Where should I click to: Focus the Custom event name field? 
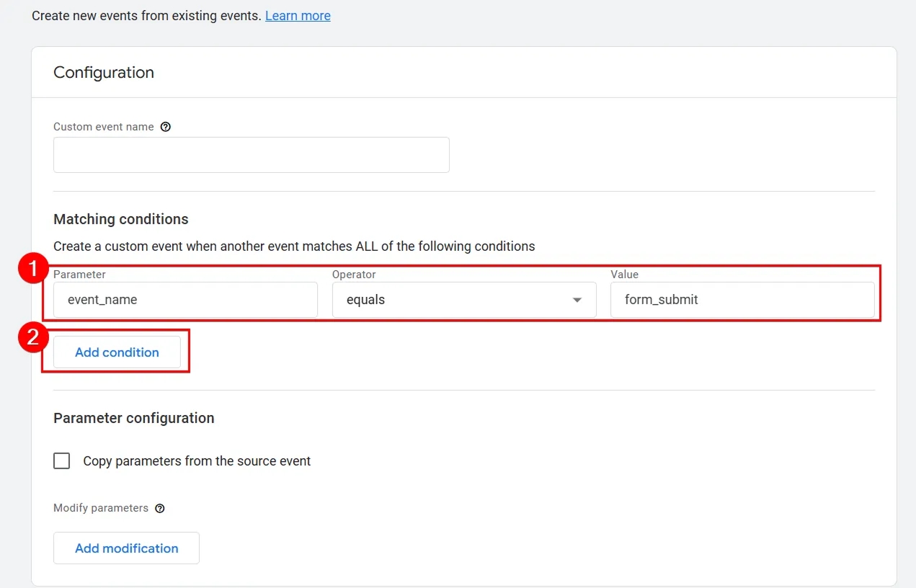click(252, 155)
